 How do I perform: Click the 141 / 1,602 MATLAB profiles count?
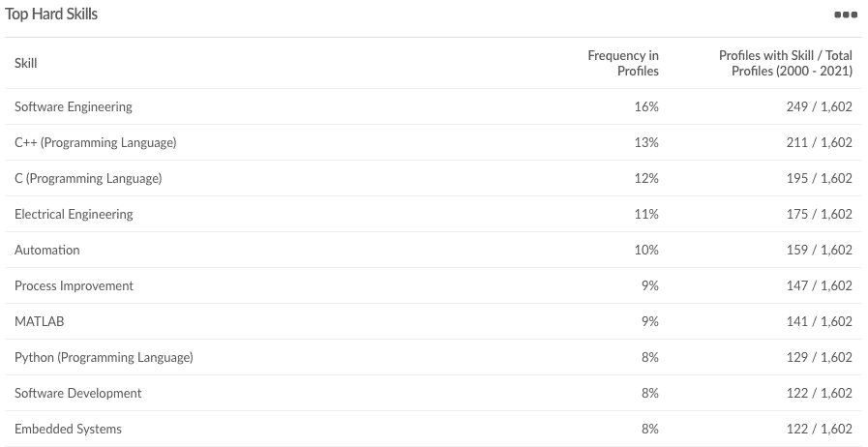(819, 322)
